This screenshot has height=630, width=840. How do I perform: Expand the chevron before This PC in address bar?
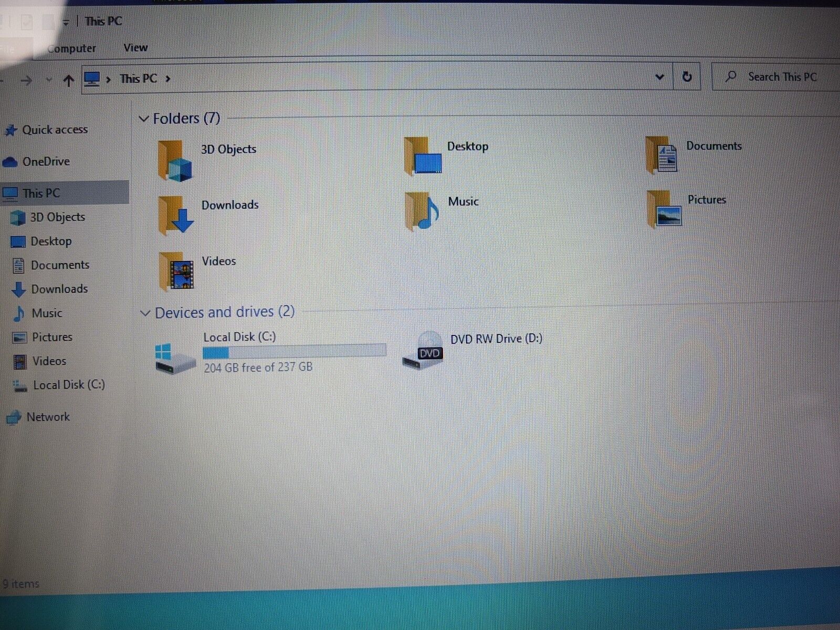[x=108, y=79]
